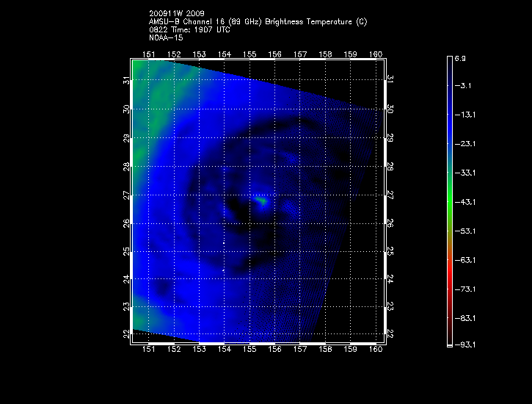The image size is (532, 404).
Task: Select longitude 153 on the bottom axis
Action: pyautogui.click(x=199, y=349)
